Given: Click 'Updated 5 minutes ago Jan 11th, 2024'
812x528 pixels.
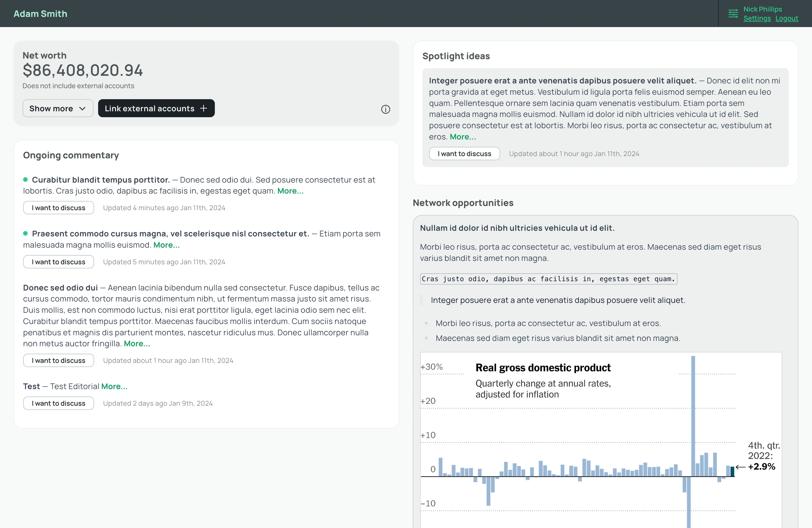Looking at the screenshot, I should pos(164,262).
